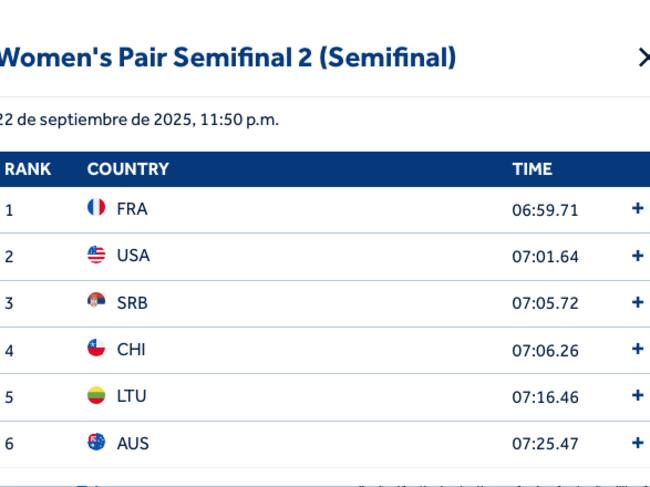The height and width of the screenshot is (487, 650).
Task: Click the Chile flag icon
Action: coord(96,348)
